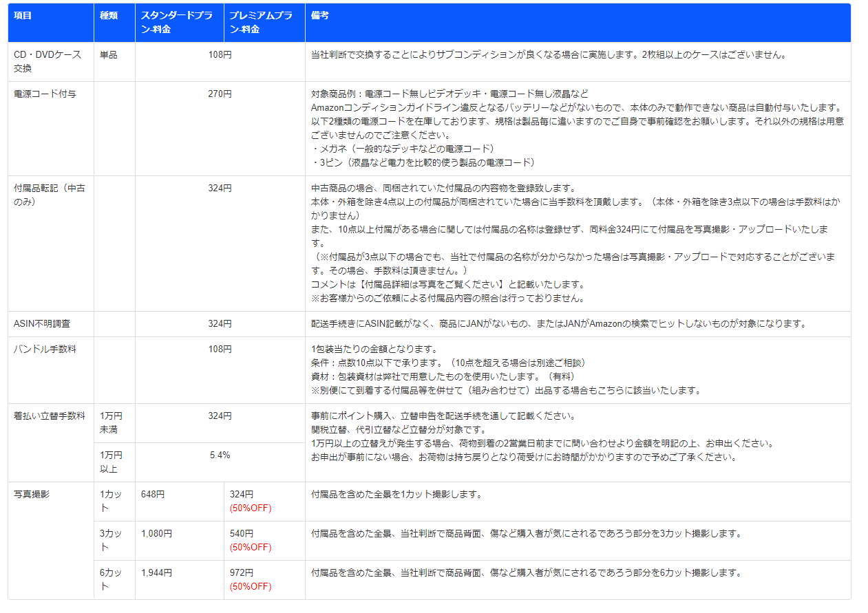Select the 1,080円 standard plan price
The width and height of the screenshot is (868, 613).
tap(157, 533)
